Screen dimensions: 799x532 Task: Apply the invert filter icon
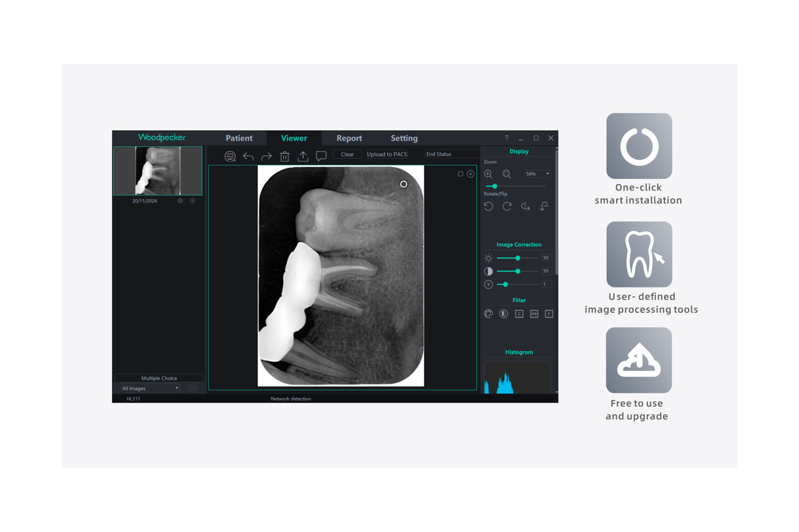tap(503, 314)
